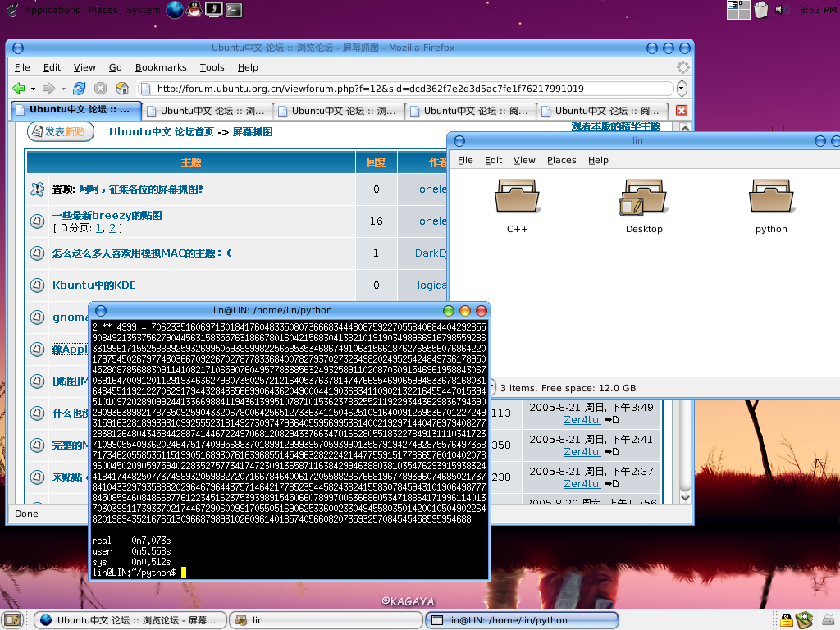Launch Firefox from the top panel globe icon

point(175,10)
